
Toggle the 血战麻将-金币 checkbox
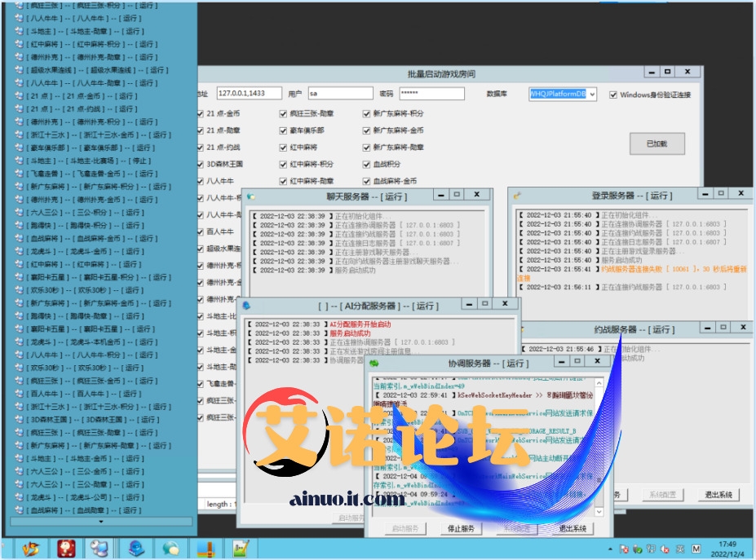[x=366, y=181]
